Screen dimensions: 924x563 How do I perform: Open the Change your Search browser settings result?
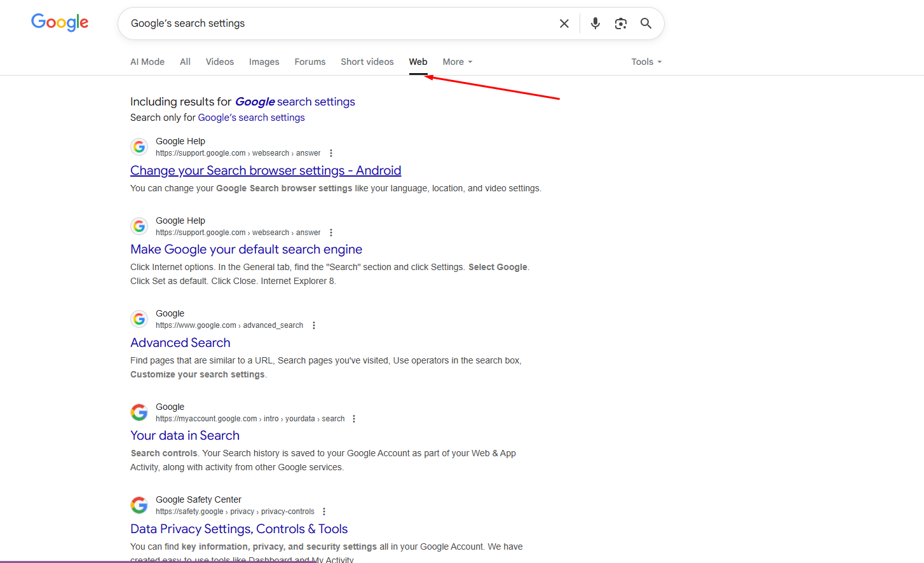[265, 170]
